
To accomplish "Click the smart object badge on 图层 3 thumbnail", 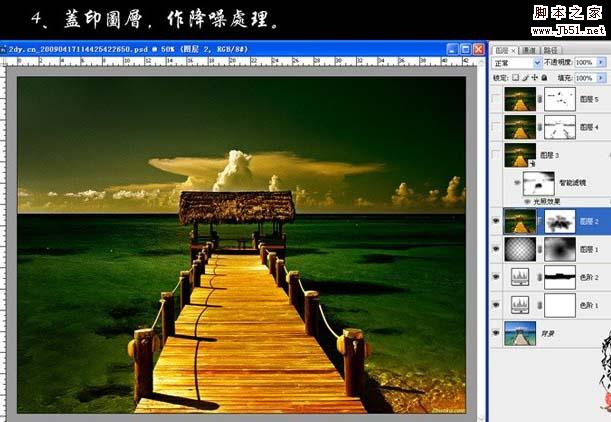I will click(x=532, y=164).
